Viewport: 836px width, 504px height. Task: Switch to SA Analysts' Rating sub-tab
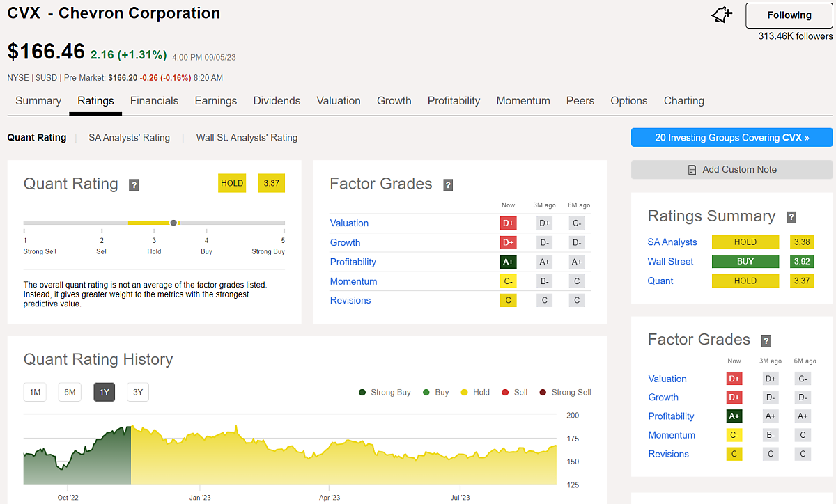[x=129, y=138]
